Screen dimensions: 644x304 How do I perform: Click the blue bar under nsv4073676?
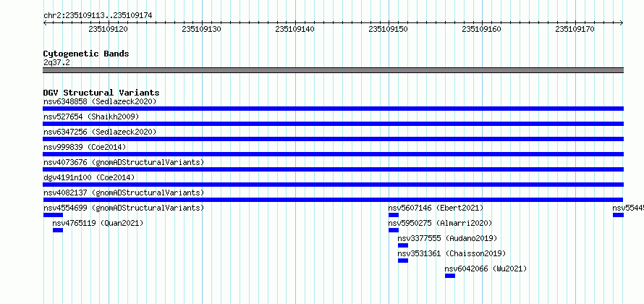coord(333,169)
